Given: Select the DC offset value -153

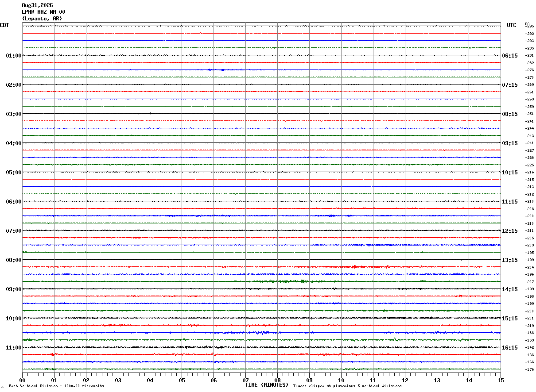Looking at the screenshot, I should 529,340.
